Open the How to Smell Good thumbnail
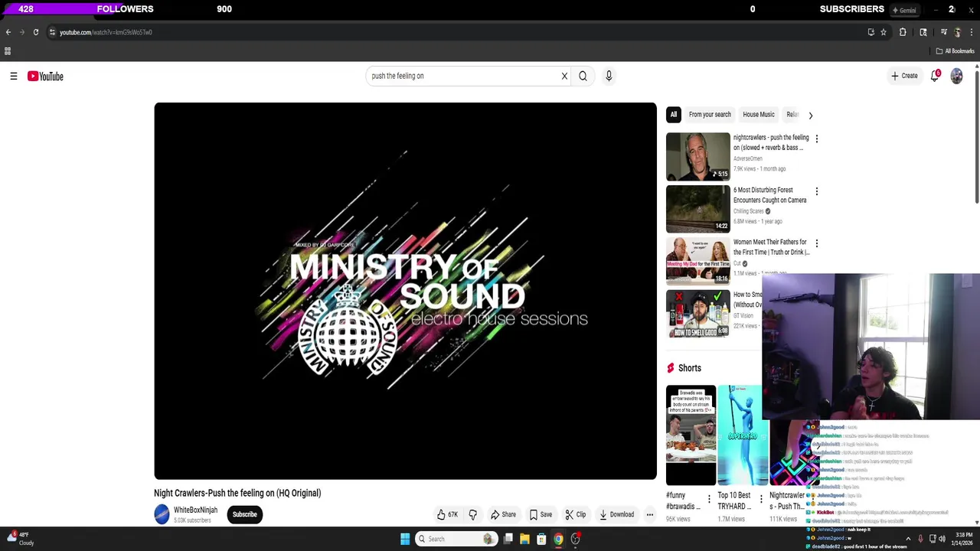Viewport: 980px width, 551px height. (698, 313)
